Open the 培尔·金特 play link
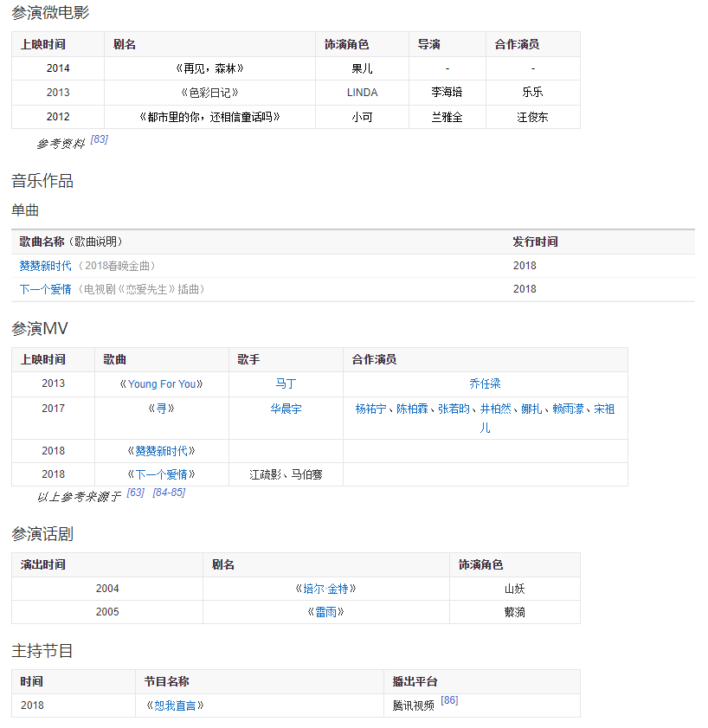This screenshot has width=708, height=728. (x=325, y=589)
